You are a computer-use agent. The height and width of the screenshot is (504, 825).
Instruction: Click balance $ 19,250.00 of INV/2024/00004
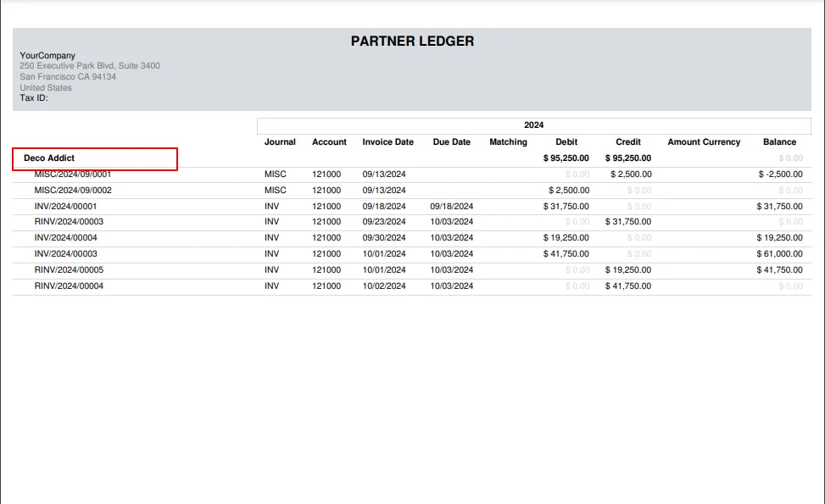tap(780, 237)
